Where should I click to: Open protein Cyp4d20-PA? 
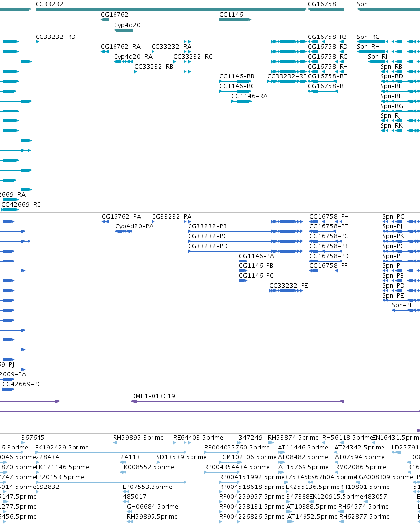coord(134,226)
